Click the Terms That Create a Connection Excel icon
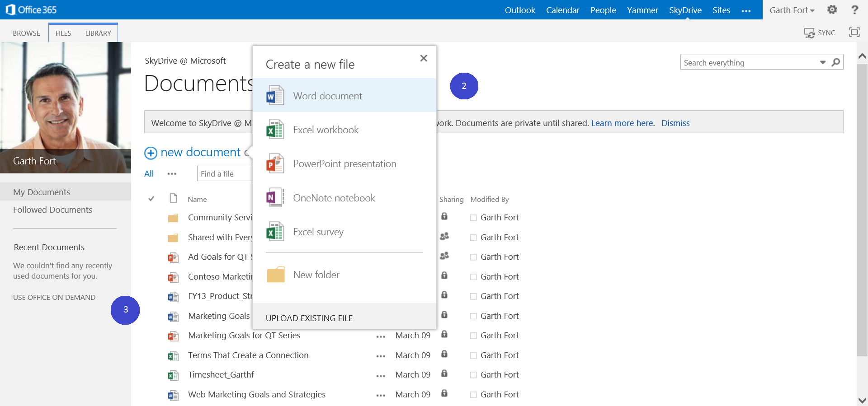Screen dimensions: 868x406 click(173, 356)
